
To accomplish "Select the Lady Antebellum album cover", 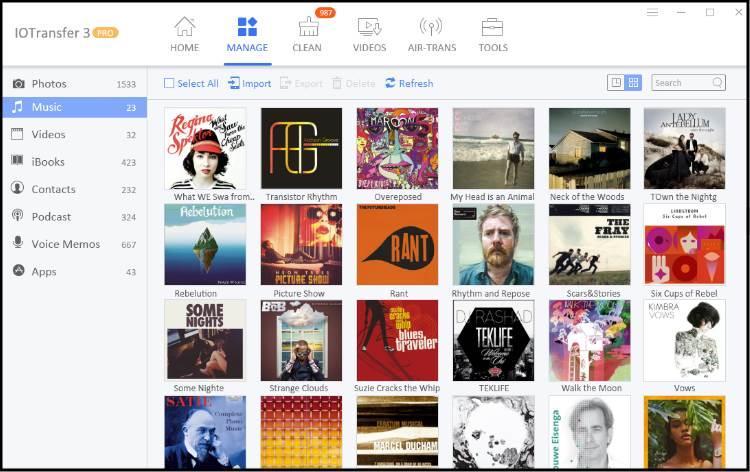I will (684, 148).
